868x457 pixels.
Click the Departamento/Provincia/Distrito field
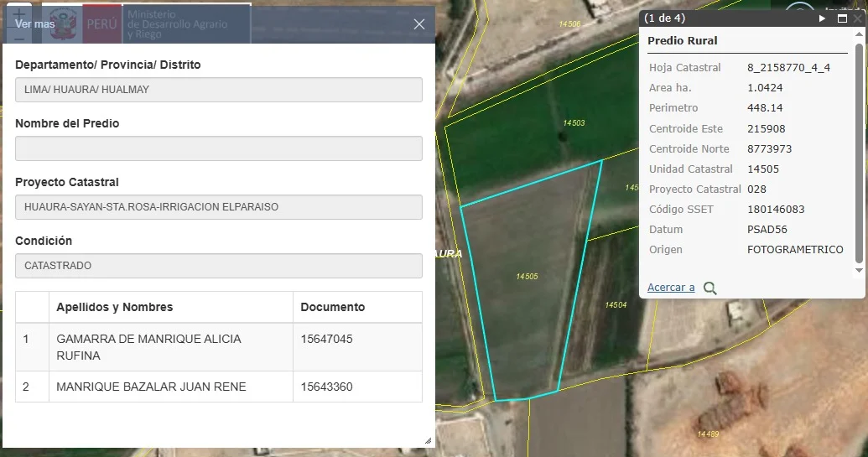tap(218, 90)
